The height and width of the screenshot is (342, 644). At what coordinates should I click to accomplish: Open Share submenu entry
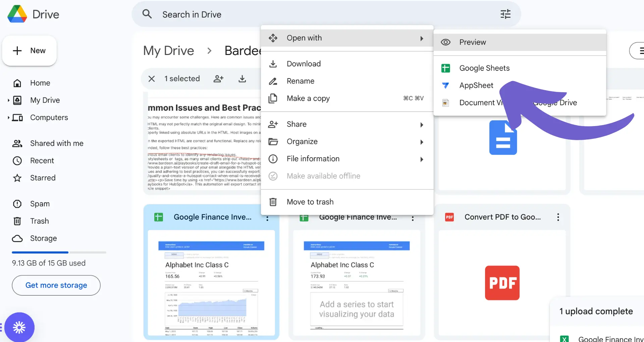347,124
